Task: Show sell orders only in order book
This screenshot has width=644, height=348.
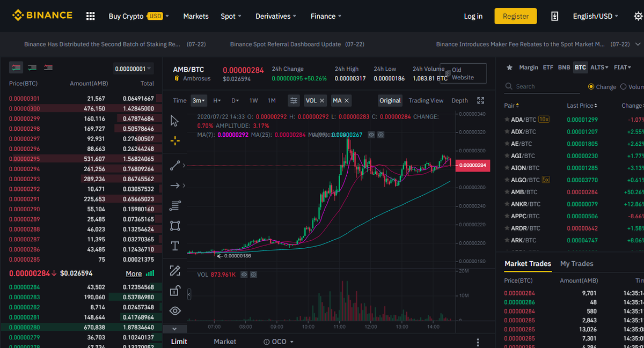Action: point(49,68)
